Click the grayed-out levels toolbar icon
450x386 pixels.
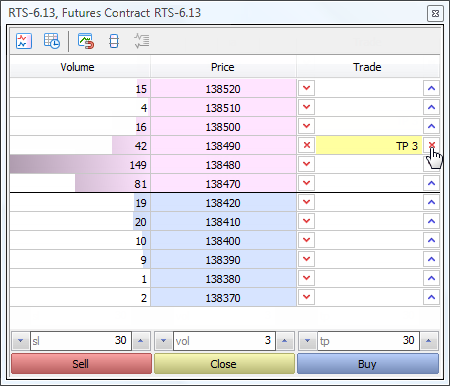(142, 41)
